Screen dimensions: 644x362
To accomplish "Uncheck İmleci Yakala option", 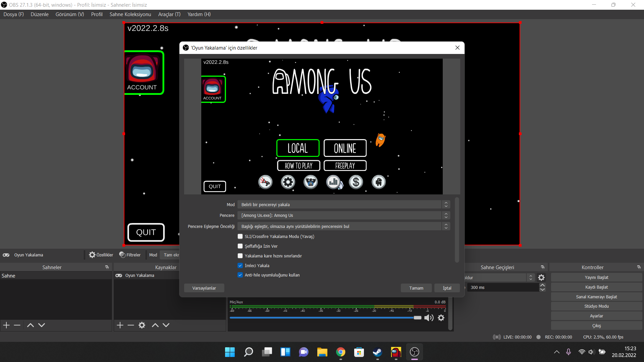I will pyautogui.click(x=240, y=265).
